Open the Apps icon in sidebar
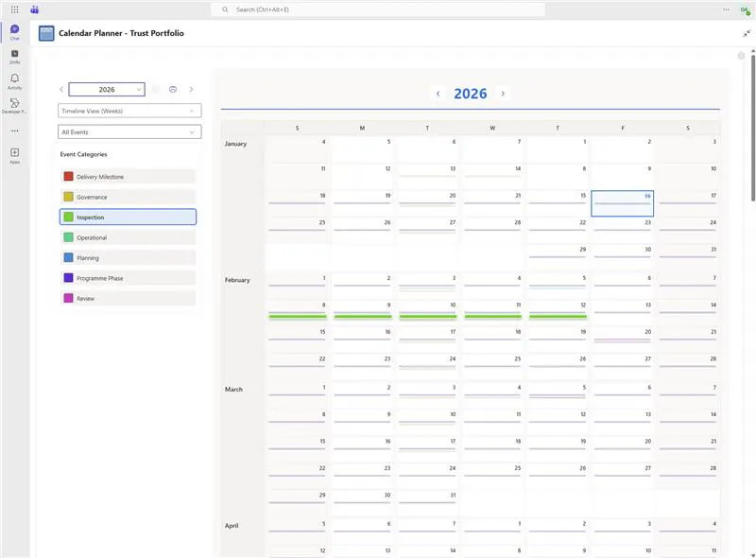Viewport: 756px width, 558px height. pos(14,154)
